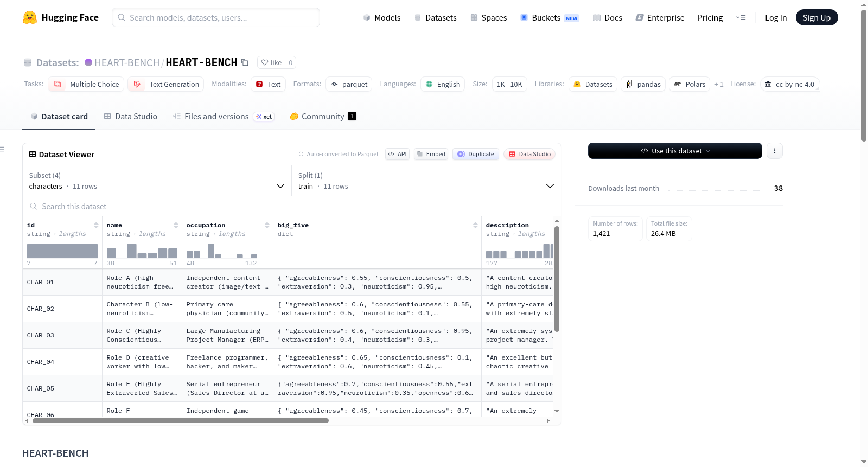Show the +1 additional libraries
The image size is (868, 467).
pyautogui.click(x=719, y=84)
